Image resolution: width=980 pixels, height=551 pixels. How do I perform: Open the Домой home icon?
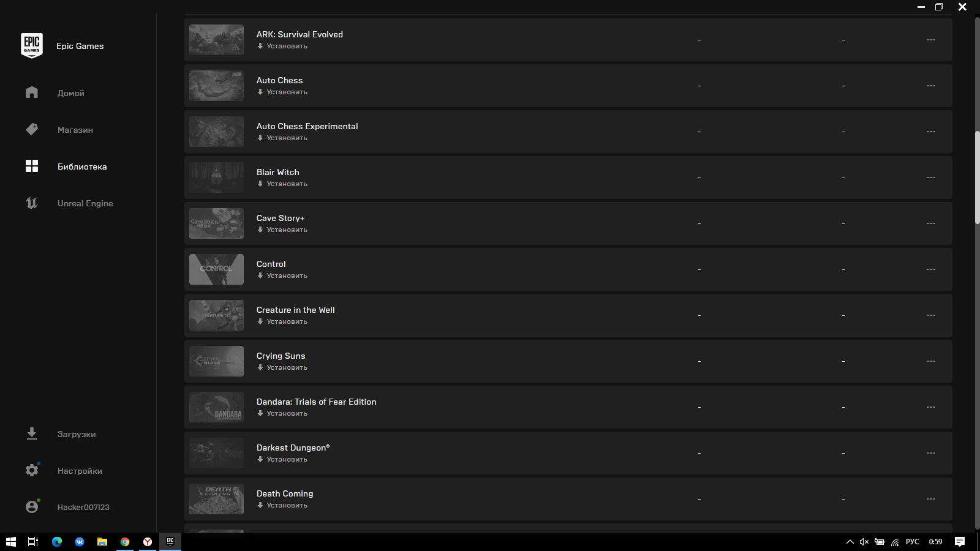tap(32, 92)
